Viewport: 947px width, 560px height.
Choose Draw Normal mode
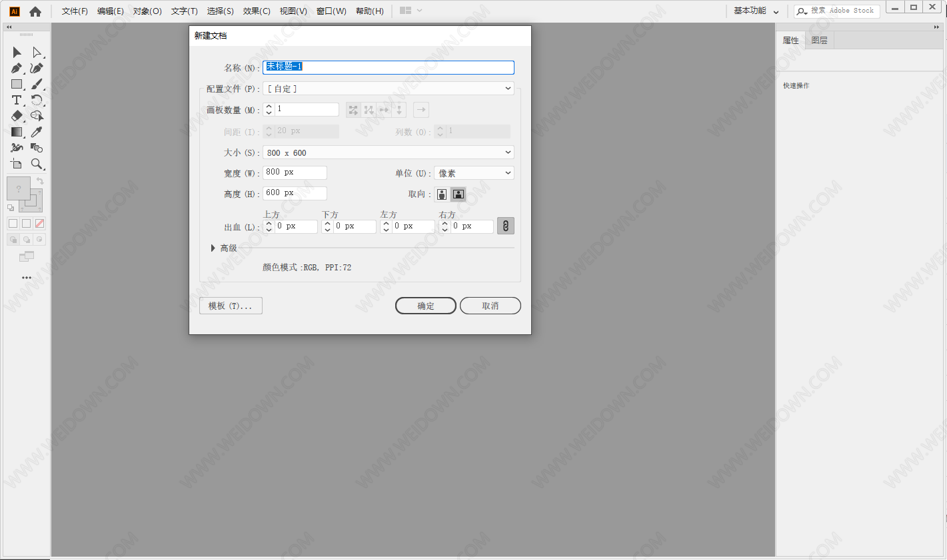coord(13,240)
